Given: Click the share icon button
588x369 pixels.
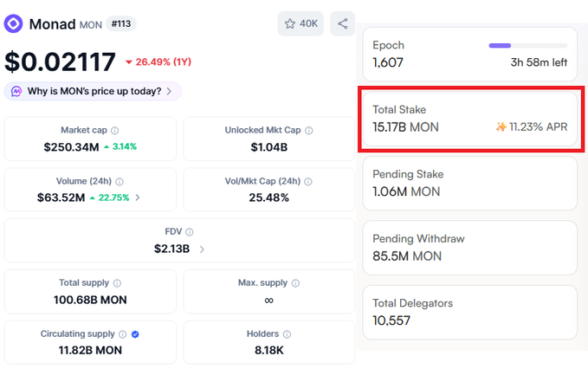Looking at the screenshot, I should click(342, 23).
